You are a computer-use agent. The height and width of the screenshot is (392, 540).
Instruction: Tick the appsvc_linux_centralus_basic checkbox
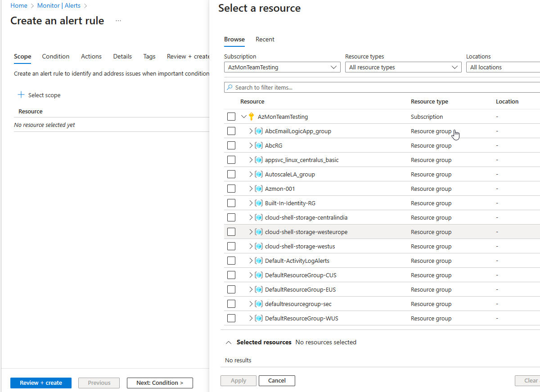[x=231, y=160]
